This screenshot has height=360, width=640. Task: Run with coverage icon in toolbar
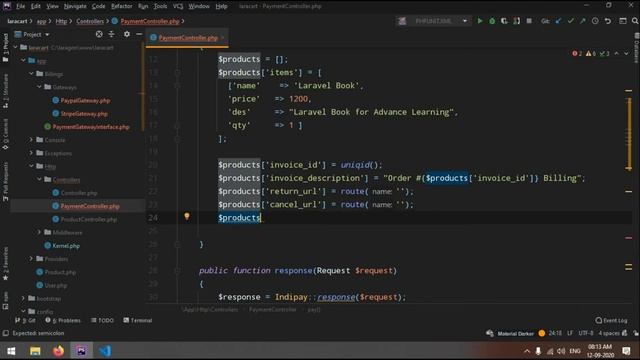point(504,21)
